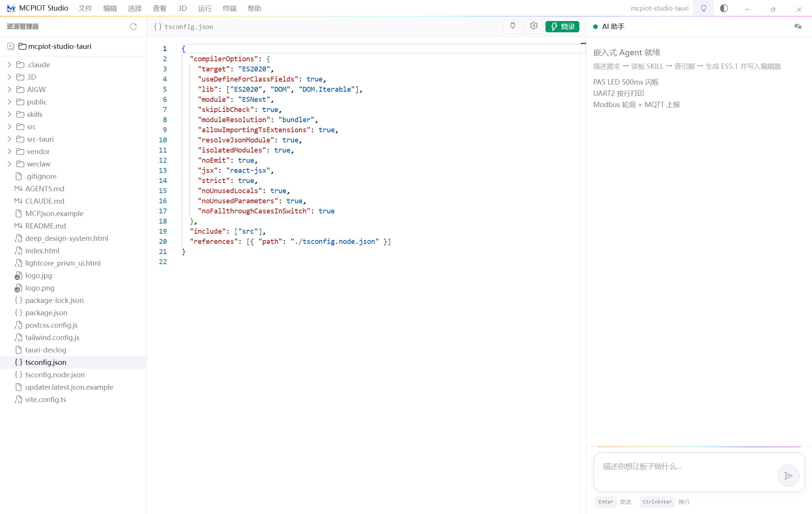The height and width of the screenshot is (514, 812).
Task: Open the 查看 menu
Action: tap(160, 8)
